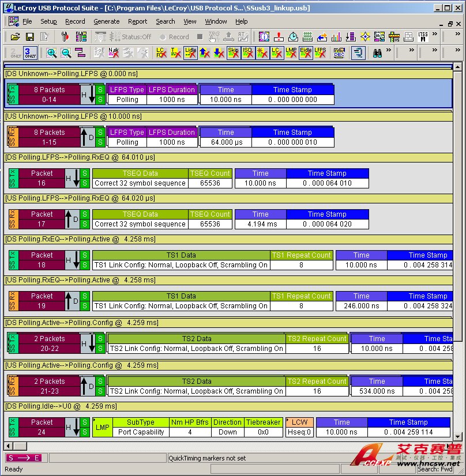Open the File Information icon
The width and height of the screenshot is (466, 476).
point(264,37)
